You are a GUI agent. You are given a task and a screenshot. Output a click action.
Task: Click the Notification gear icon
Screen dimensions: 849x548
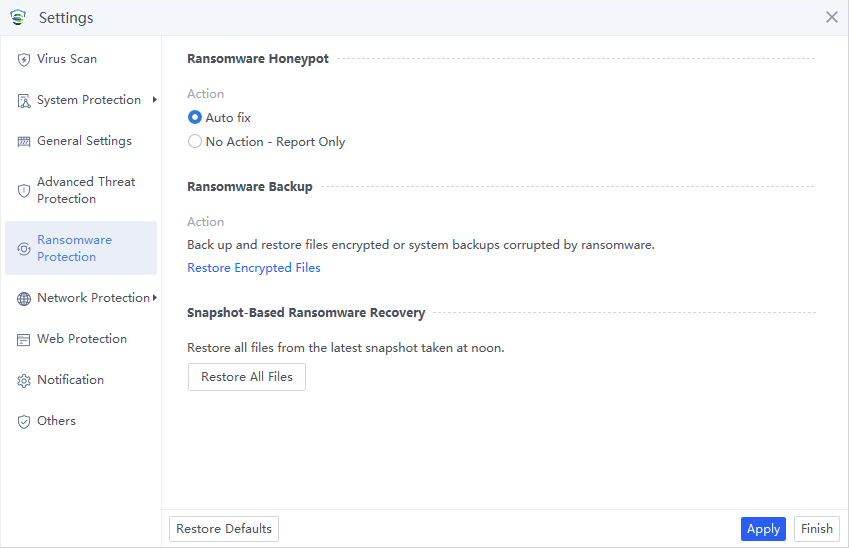click(x=24, y=381)
